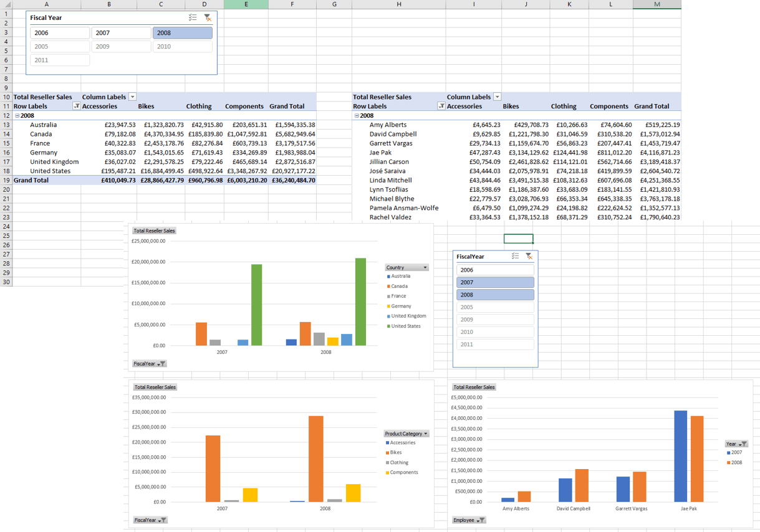The width and height of the screenshot is (760, 532).
Task: Deselect 2008 in the vertical FiscalYear slicer
Action: (x=495, y=295)
